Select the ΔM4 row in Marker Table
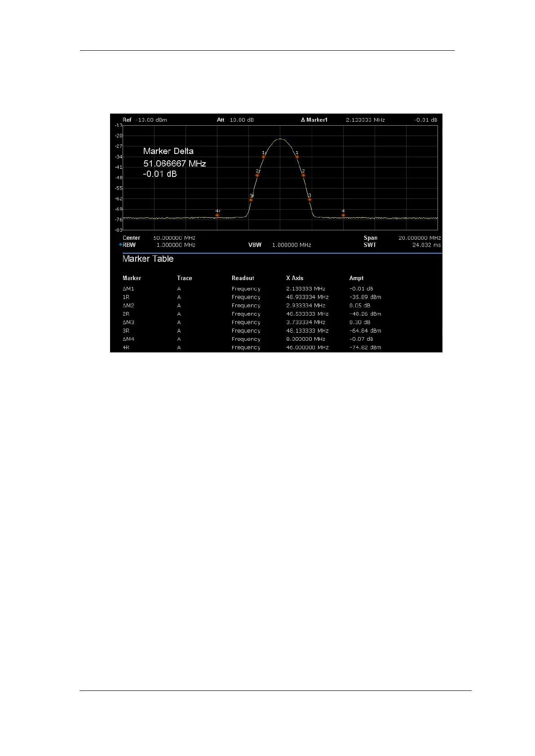Viewport: 535px width, 756px height. 252,339
